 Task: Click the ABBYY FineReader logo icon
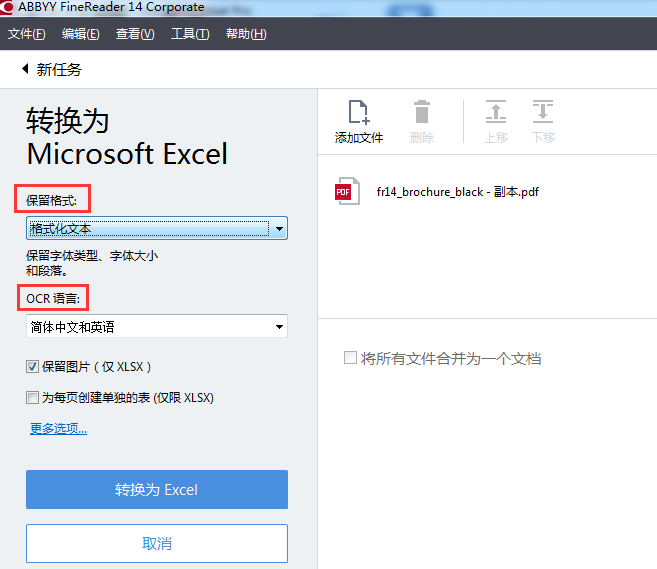(6, 7)
